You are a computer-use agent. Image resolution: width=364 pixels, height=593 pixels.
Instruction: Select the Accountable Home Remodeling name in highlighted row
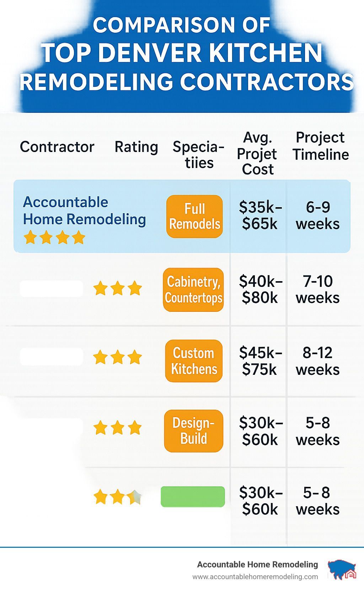(84, 211)
